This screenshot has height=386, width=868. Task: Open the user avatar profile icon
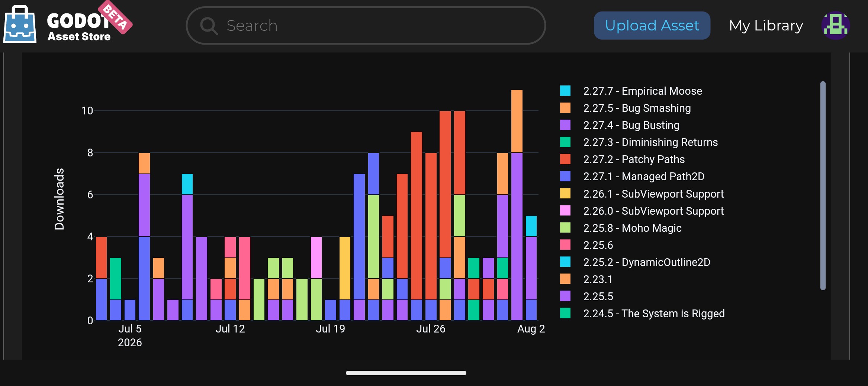pos(835,26)
